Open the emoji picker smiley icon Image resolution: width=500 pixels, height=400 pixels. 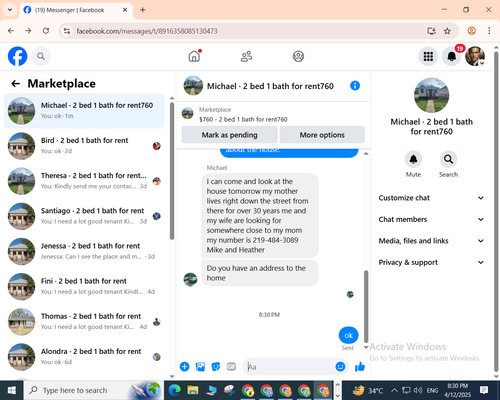[x=340, y=367]
